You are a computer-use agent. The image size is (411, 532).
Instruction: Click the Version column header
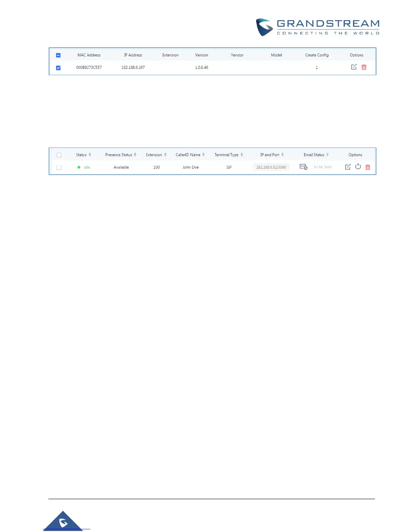tap(201, 55)
